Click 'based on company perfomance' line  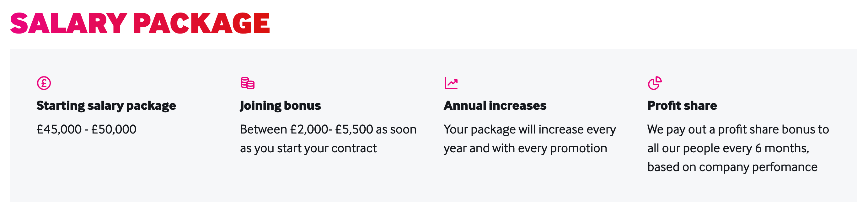click(x=732, y=167)
